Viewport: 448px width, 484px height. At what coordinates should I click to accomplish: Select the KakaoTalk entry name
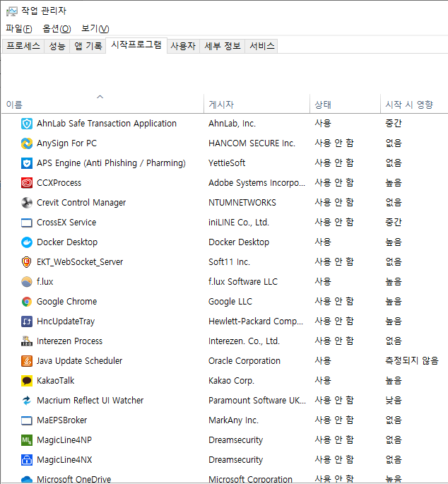56,381
